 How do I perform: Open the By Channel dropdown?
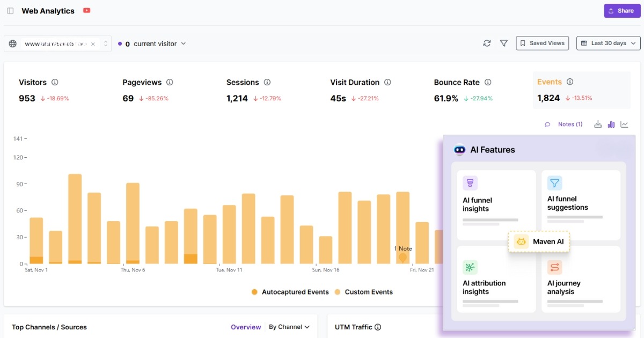coord(288,327)
